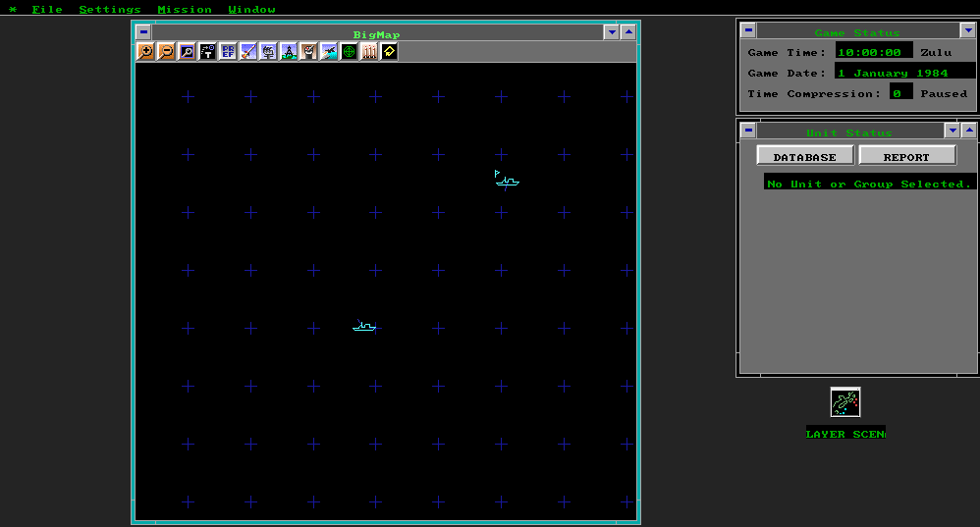Open Game Status window control menu box
This screenshot has height=527, width=980.
point(748,30)
